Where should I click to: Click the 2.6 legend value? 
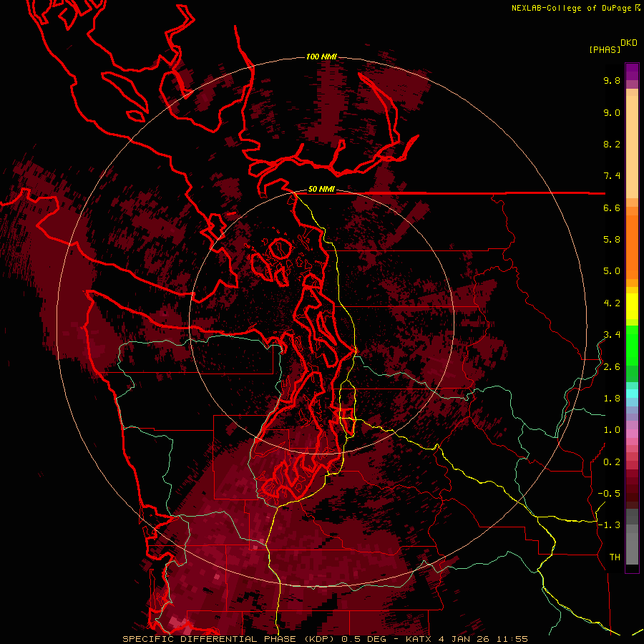(x=612, y=367)
